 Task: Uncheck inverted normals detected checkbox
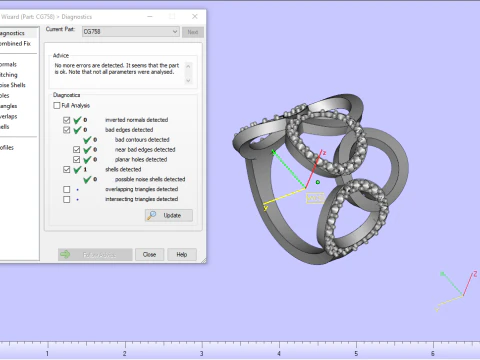coord(67,120)
